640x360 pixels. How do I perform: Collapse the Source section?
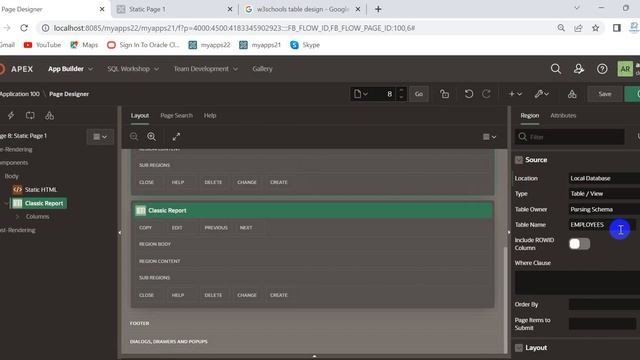click(x=519, y=160)
